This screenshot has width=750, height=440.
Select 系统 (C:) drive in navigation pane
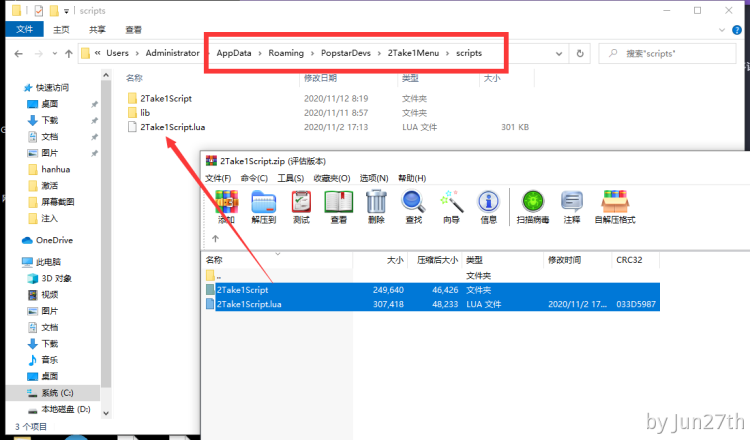pos(57,392)
